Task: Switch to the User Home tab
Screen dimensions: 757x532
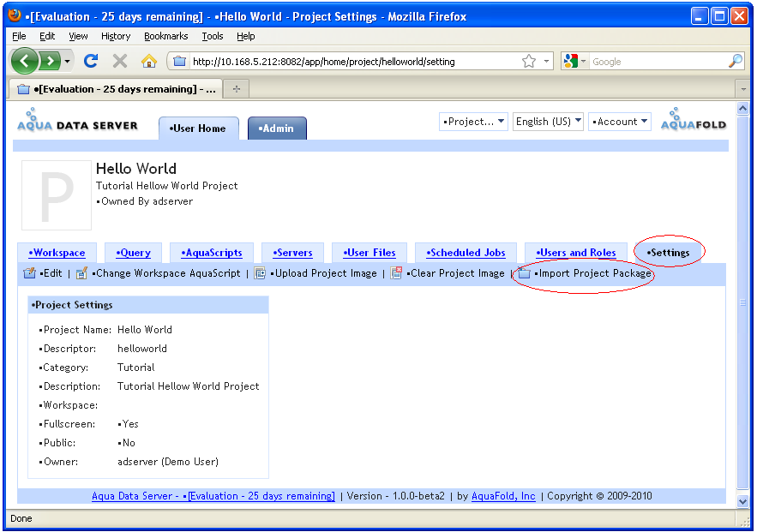Action: pos(198,129)
